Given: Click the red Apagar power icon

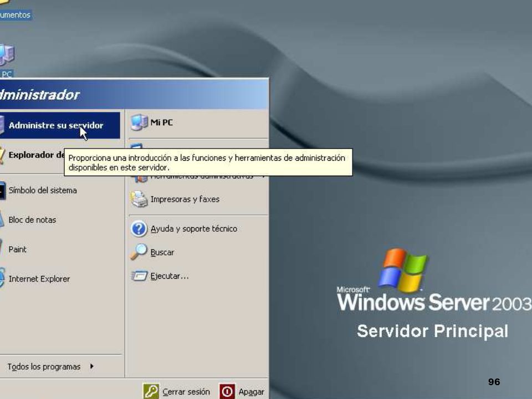Looking at the screenshot, I should pos(227,391).
